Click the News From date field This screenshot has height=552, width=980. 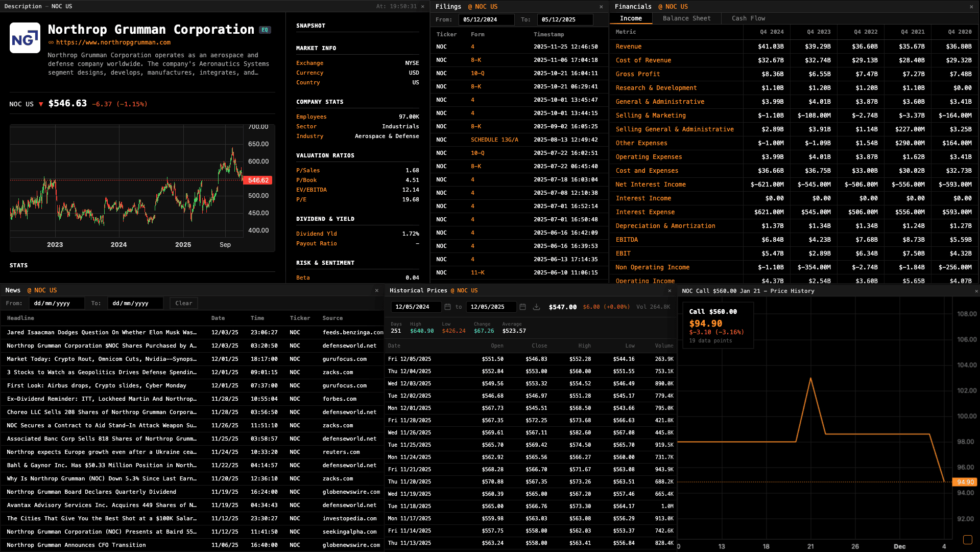pyautogui.click(x=56, y=303)
